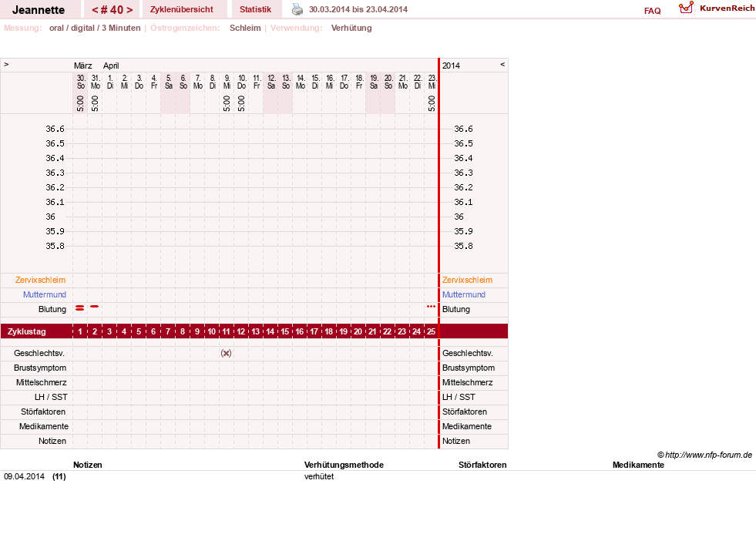Click the right-side Muttermund link
This screenshot has height=541, width=756.
(464, 294)
